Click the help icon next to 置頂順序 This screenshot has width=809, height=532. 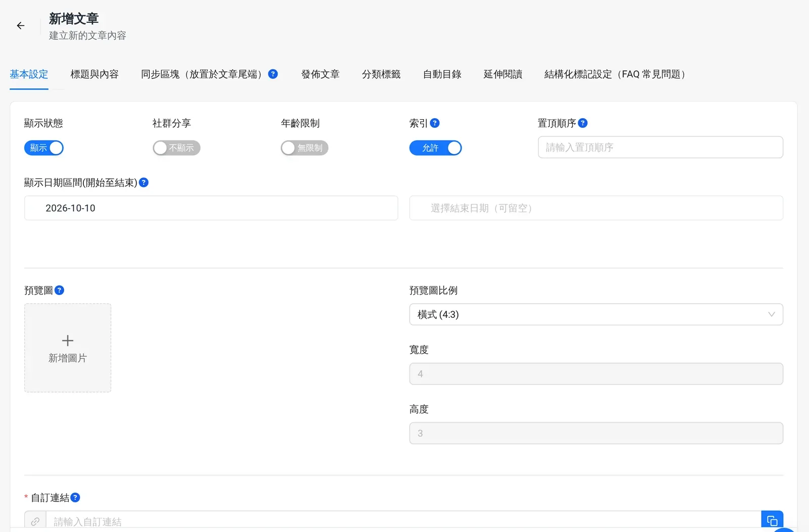[x=582, y=123]
